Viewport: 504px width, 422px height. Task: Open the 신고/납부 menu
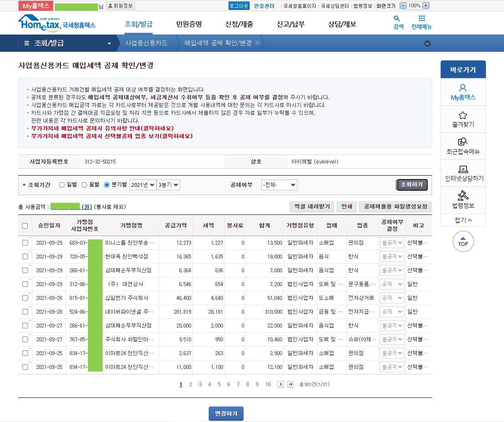pos(291,24)
